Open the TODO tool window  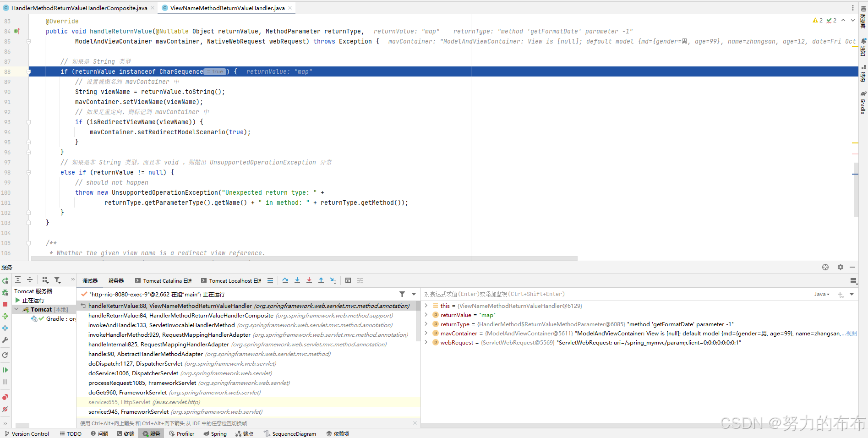71,433
